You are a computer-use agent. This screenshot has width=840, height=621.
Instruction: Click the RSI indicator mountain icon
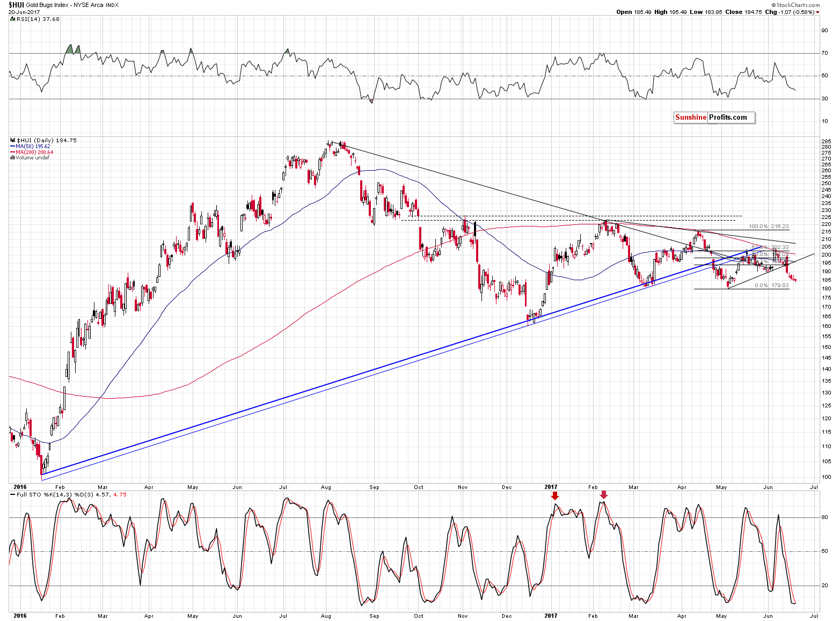click(x=13, y=19)
